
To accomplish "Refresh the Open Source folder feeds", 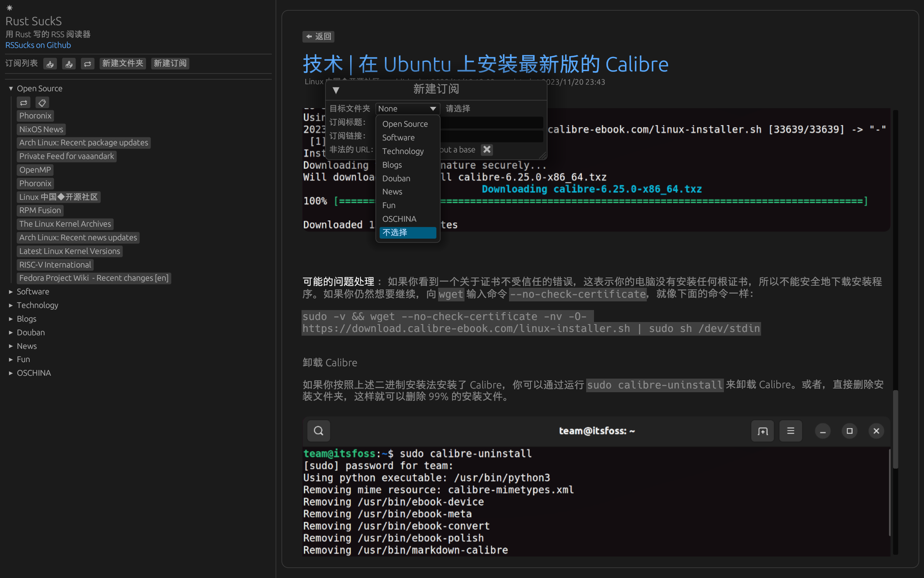I will pos(24,102).
